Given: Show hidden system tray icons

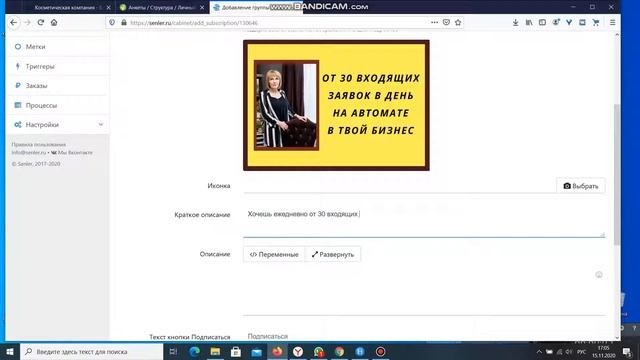Looking at the screenshot, I should tap(539, 351).
